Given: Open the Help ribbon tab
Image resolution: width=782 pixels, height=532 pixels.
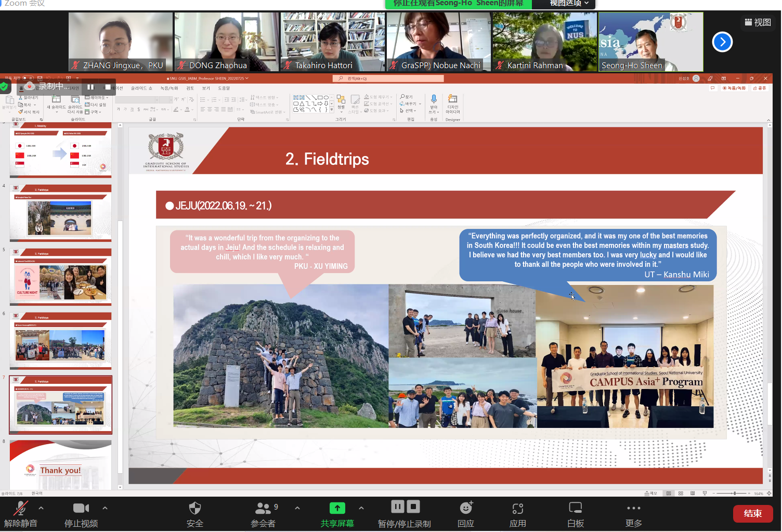Looking at the screenshot, I should 224,88.
